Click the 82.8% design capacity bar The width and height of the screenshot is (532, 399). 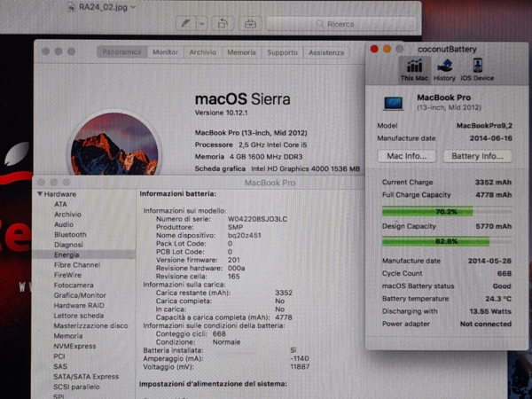447,241
